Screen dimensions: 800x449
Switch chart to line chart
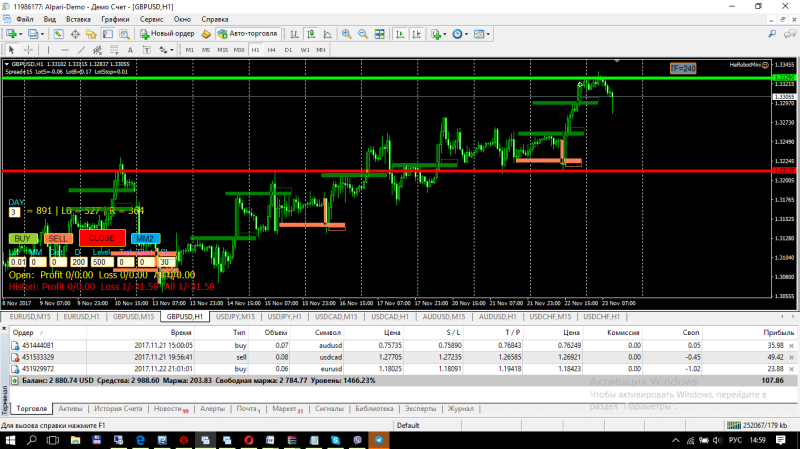click(327, 34)
